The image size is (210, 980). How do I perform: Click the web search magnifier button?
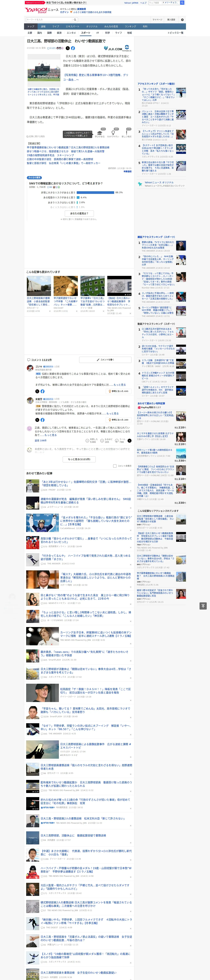(x=182, y=3)
